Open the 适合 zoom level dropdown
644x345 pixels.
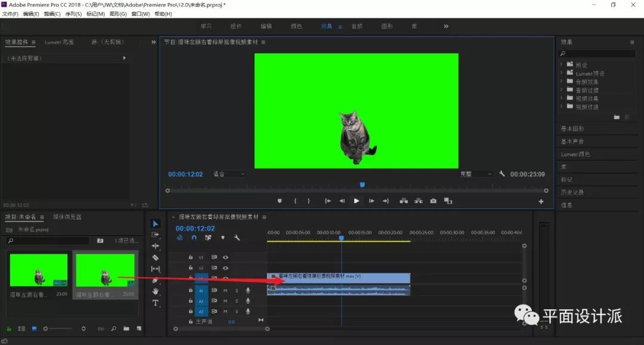pos(229,174)
